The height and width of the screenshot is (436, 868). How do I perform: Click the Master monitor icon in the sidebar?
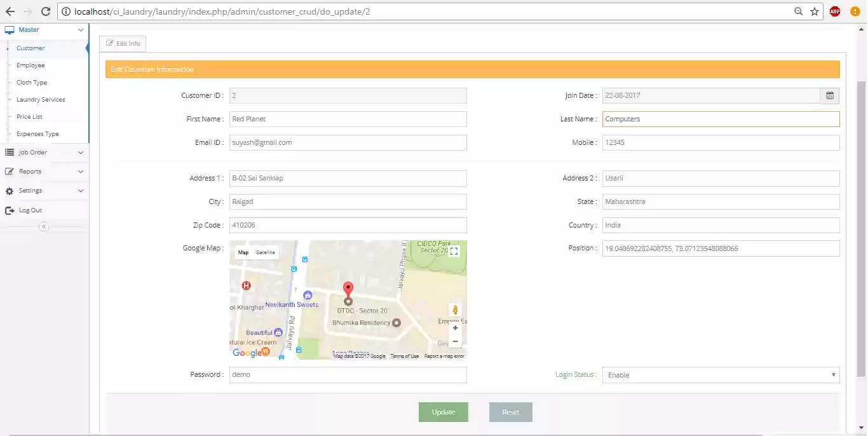(9, 29)
